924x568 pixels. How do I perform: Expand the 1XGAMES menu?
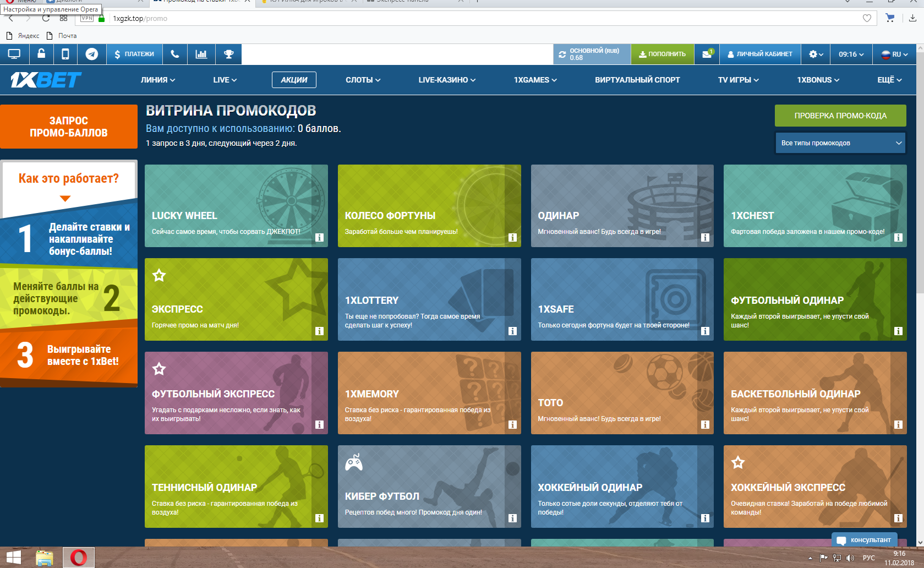click(535, 80)
